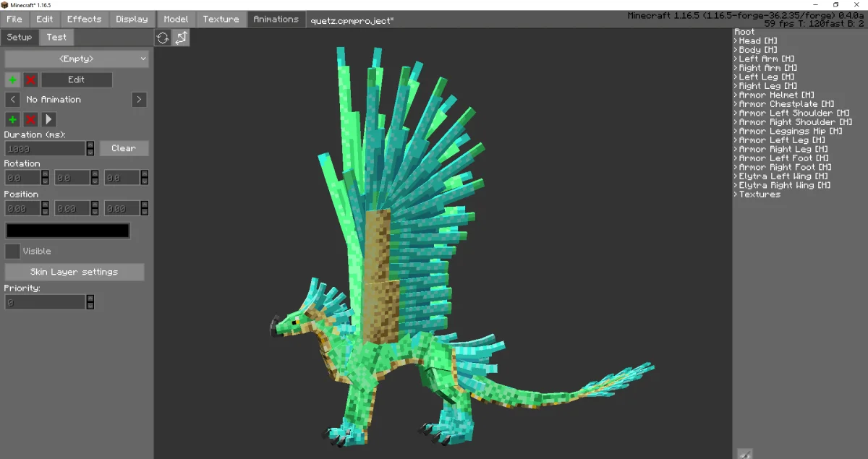Click the Priority field stepper arrows
Image resolution: width=868 pixels, height=459 pixels.
click(x=90, y=302)
